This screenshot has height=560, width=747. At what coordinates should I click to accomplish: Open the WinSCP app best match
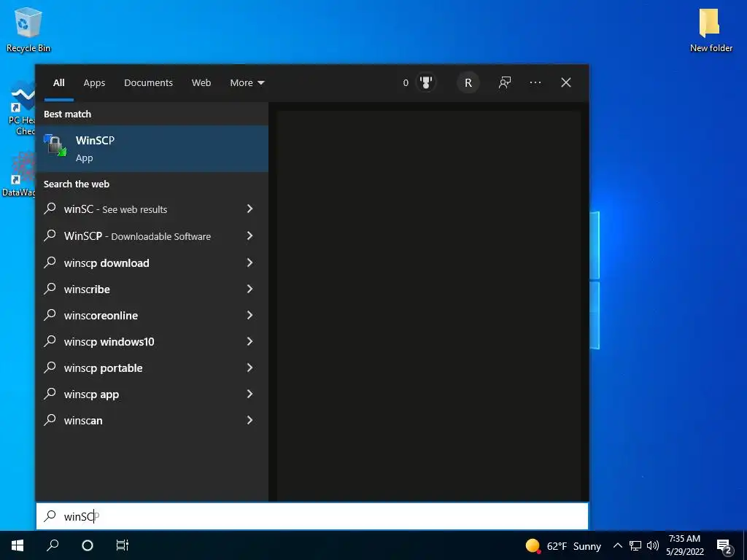click(x=152, y=149)
